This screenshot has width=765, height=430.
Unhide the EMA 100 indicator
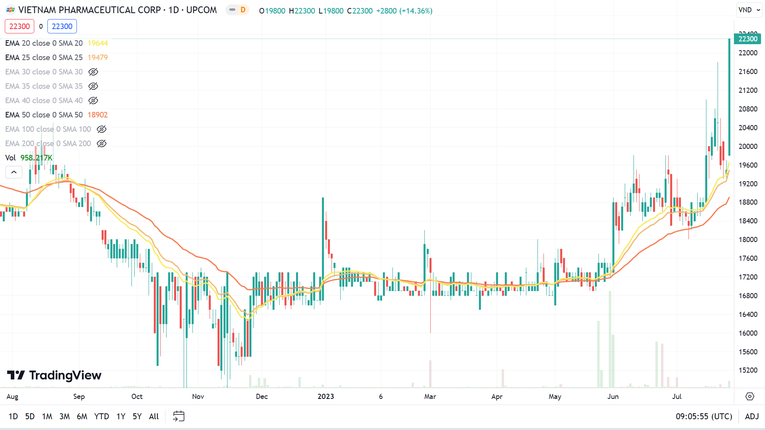tap(101, 129)
